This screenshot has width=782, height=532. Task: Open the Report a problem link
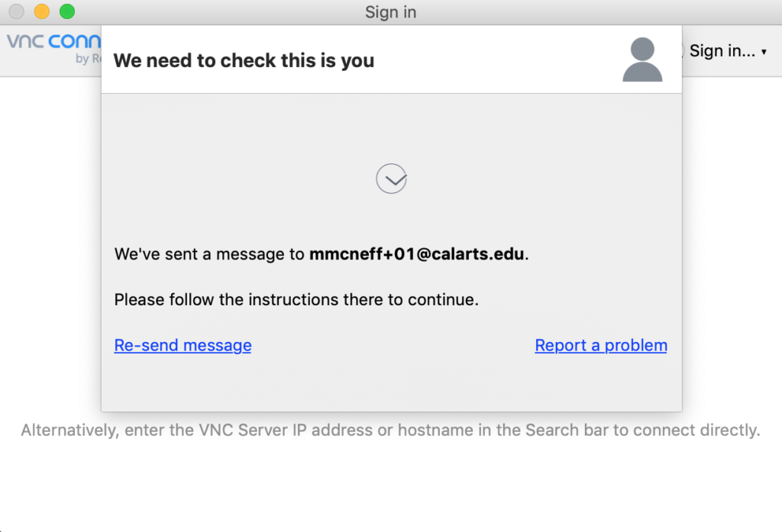pos(601,345)
